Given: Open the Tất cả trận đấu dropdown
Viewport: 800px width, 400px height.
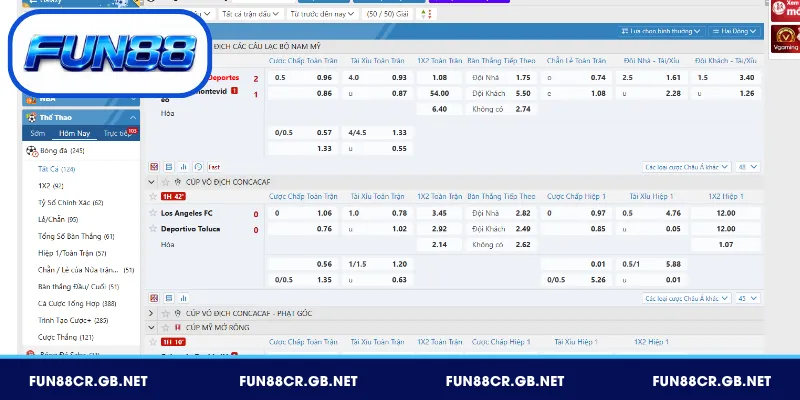Looking at the screenshot, I should [251, 14].
